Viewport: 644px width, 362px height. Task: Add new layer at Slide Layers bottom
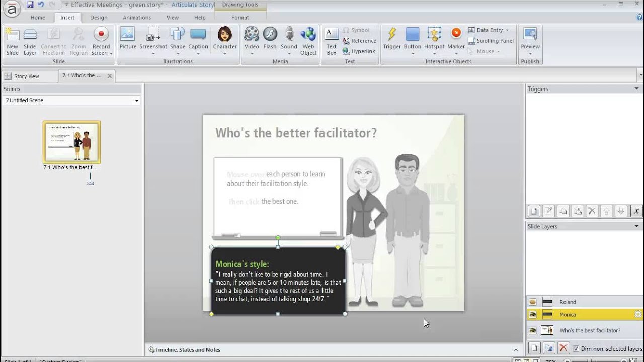point(534,348)
